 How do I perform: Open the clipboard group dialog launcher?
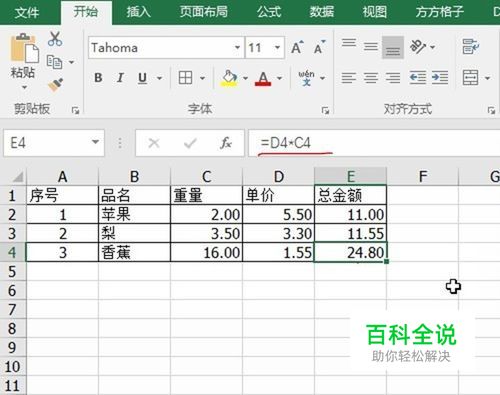pos(76,110)
